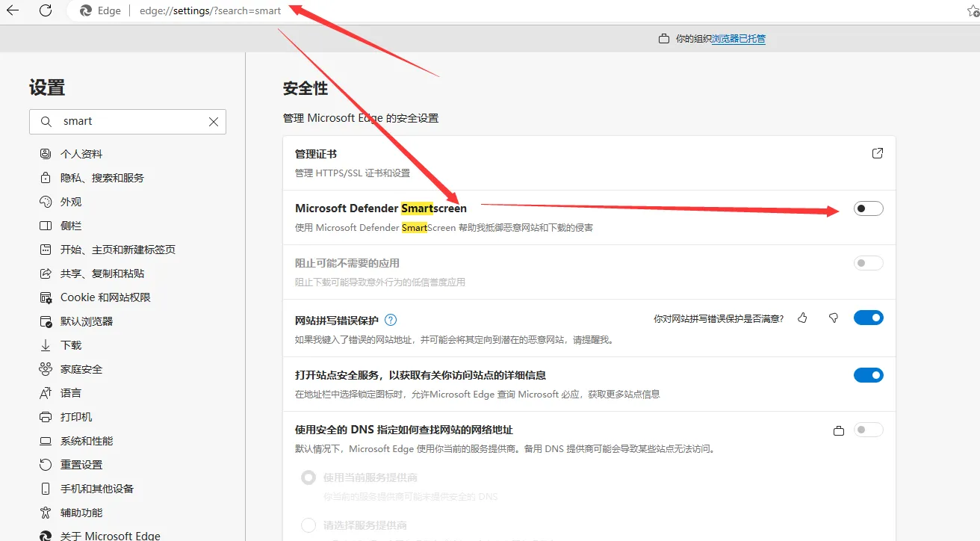Viewport: 980px width, 541px height.
Task: Clear the settings search with X
Action: click(214, 122)
